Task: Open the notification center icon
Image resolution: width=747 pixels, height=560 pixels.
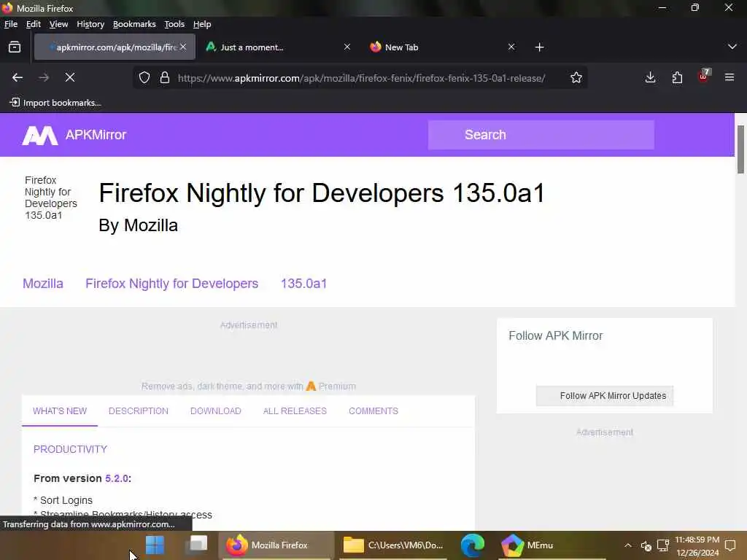Action: point(730,545)
